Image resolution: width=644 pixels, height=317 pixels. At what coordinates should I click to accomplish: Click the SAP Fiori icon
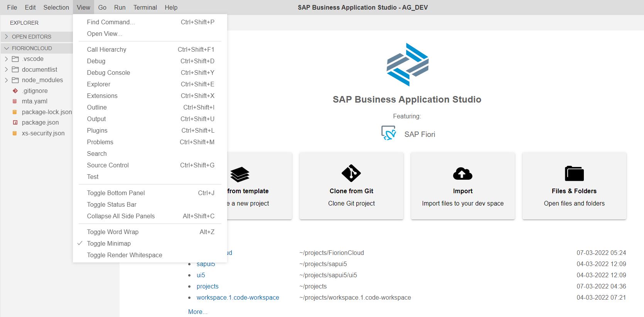point(388,133)
